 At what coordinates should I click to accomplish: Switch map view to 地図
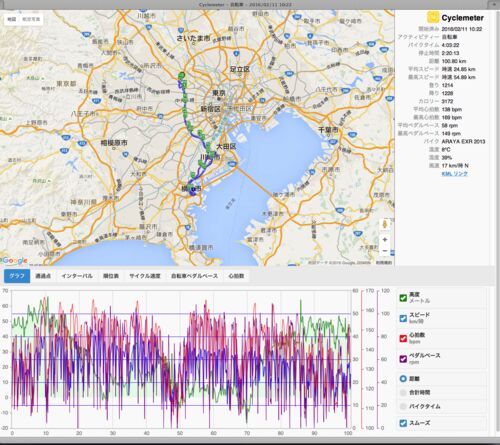coord(12,19)
